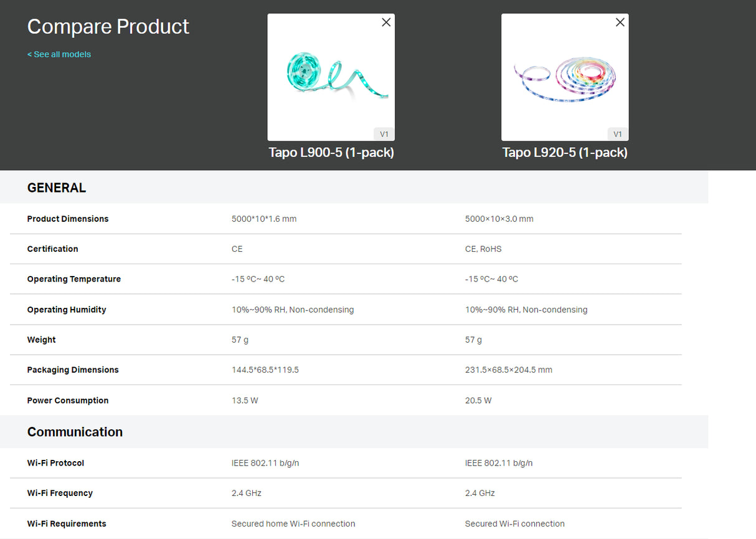The width and height of the screenshot is (756, 539).
Task: Remove Tapo L900-5 from comparison
Action: click(x=386, y=22)
